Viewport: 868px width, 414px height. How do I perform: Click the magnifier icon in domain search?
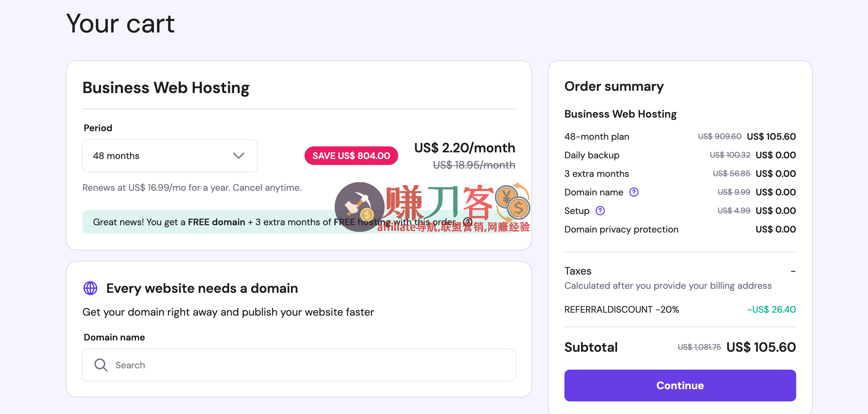point(101,365)
